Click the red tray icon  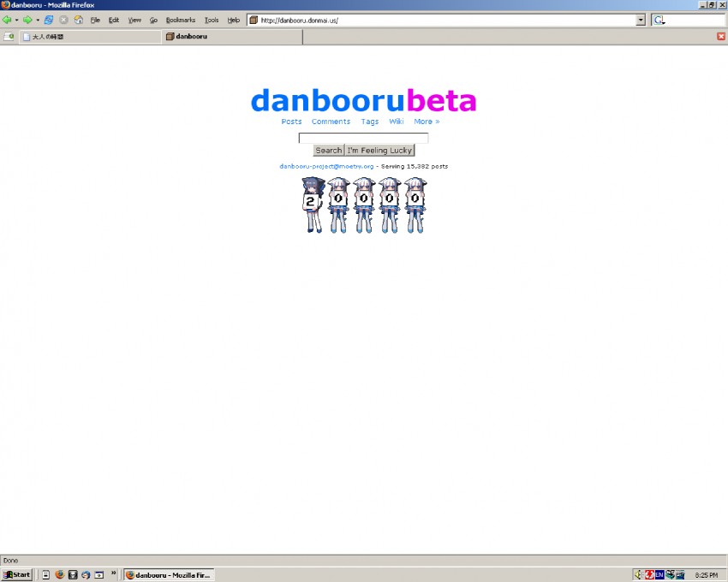(649, 575)
